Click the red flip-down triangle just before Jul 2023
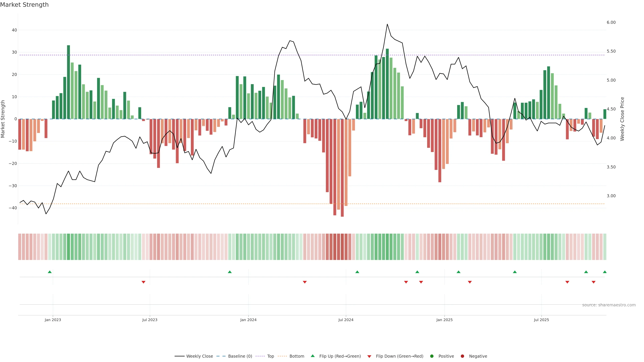This screenshot has width=644, height=362. pos(144,282)
